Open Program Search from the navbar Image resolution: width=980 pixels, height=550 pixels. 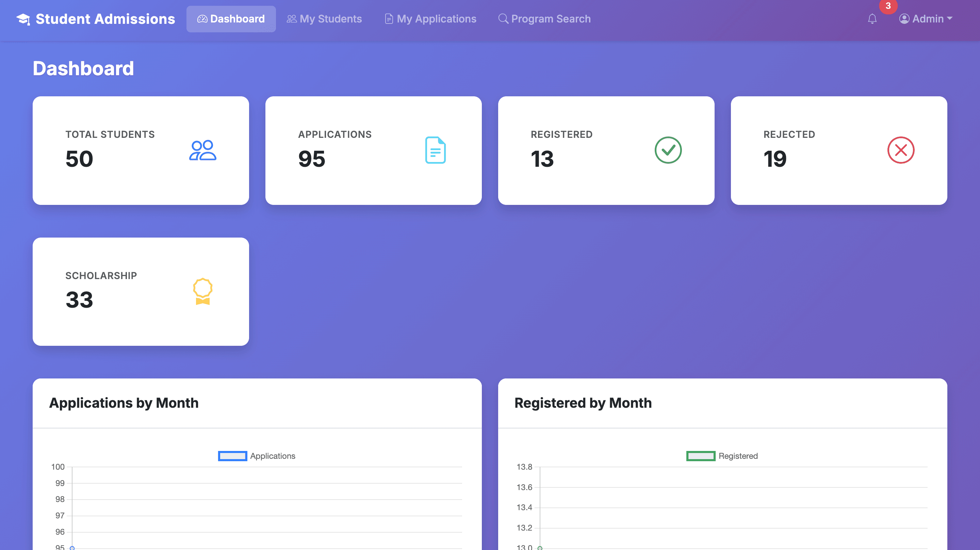(551, 18)
